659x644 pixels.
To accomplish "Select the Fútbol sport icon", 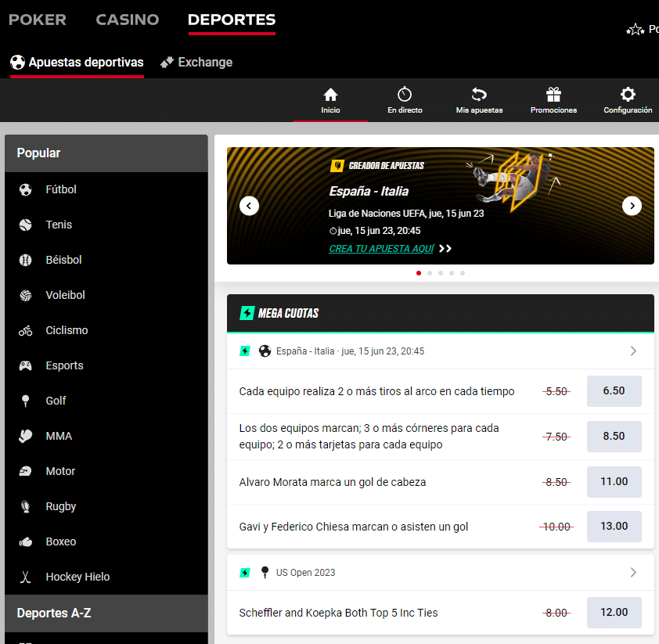I will click(24, 189).
